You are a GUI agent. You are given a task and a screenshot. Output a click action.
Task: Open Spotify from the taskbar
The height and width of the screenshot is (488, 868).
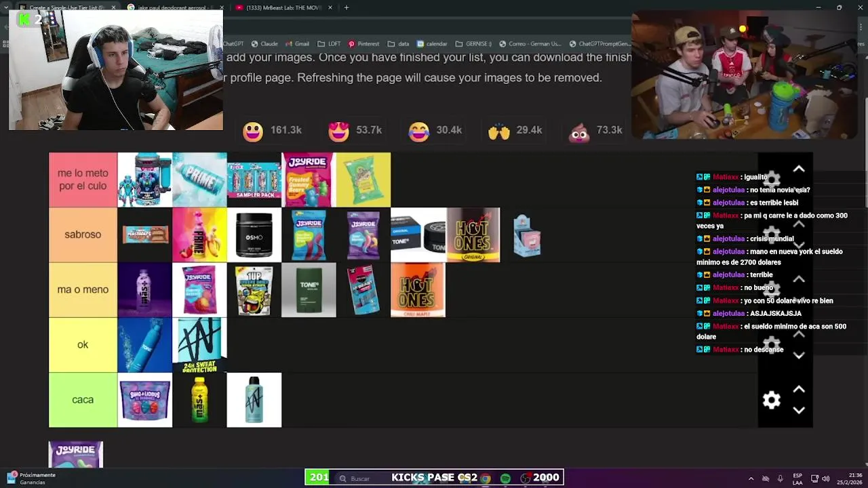(x=505, y=479)
